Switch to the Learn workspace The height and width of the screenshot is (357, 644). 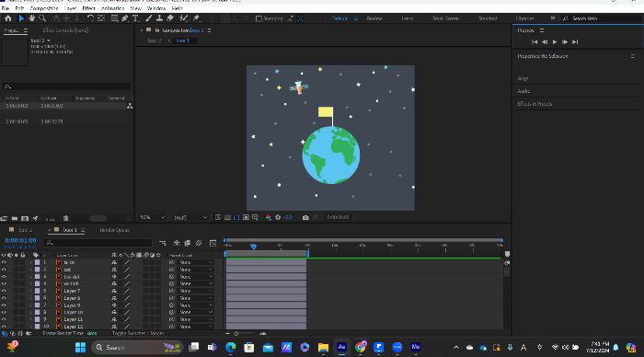pyautogui.click(x=407, y=18)
